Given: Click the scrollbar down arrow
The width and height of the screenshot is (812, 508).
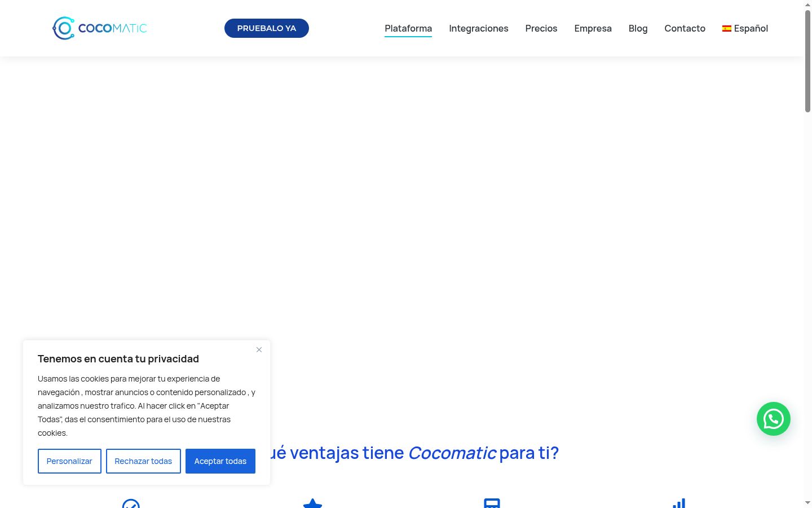Looking at the screenshot, I should point(807,502).
